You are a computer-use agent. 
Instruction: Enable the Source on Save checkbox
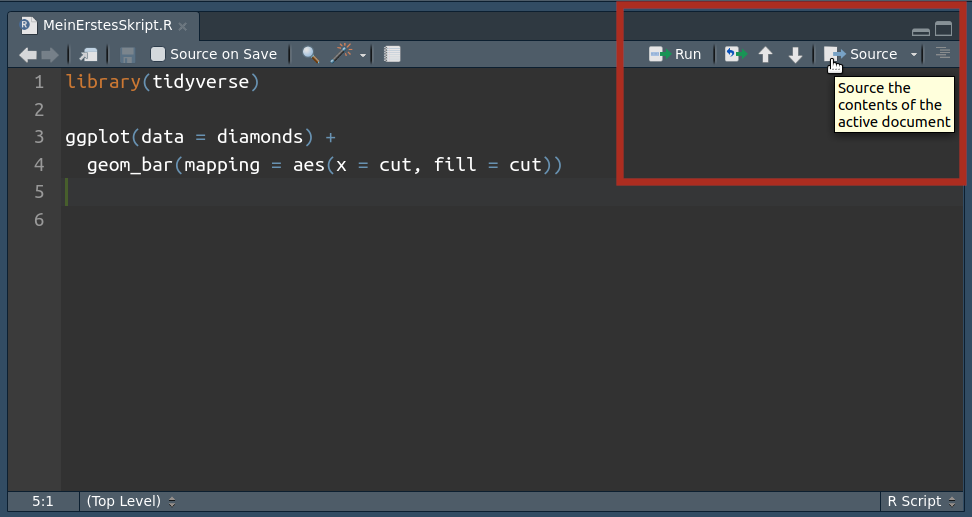(158, 55)
